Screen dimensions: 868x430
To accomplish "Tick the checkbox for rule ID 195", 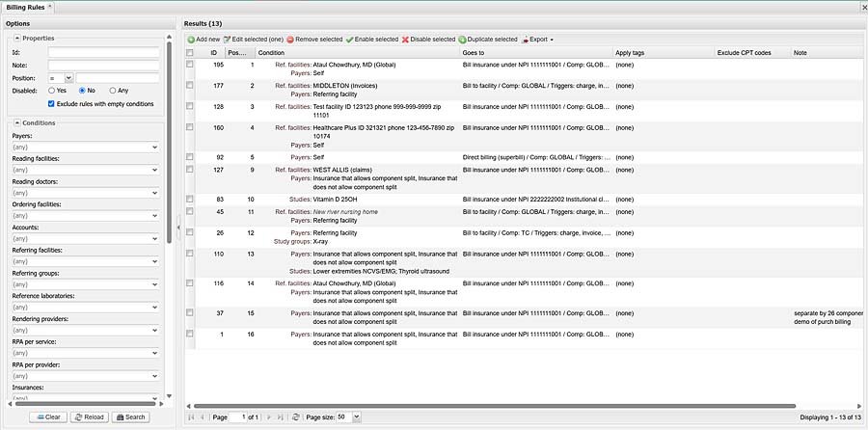I will (190, 65).
